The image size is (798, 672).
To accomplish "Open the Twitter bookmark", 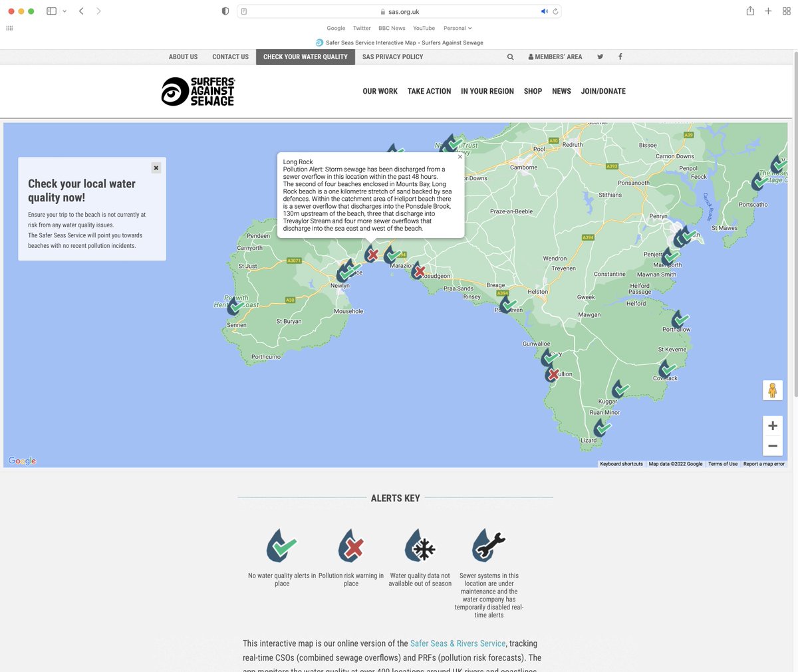I will coord(362,28).
